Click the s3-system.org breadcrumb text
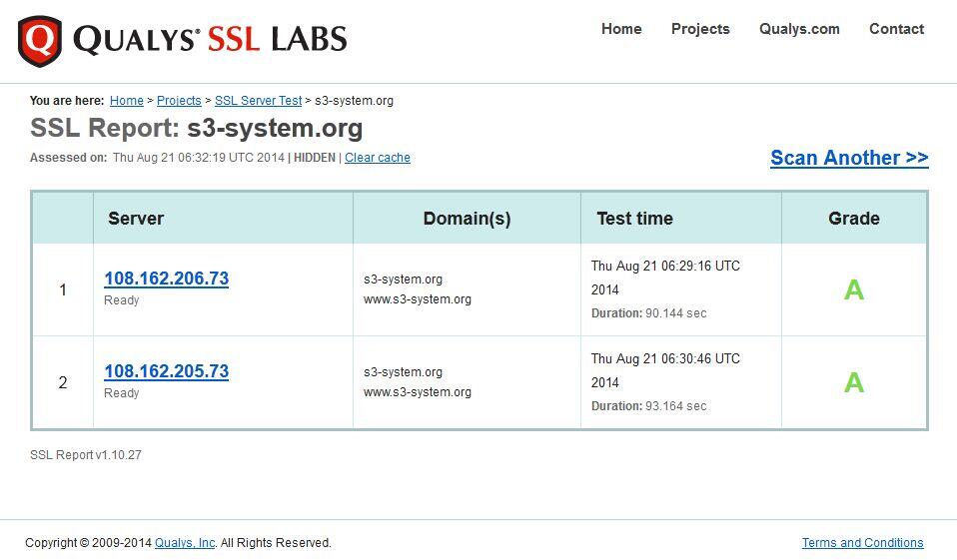 pos(354,101)
